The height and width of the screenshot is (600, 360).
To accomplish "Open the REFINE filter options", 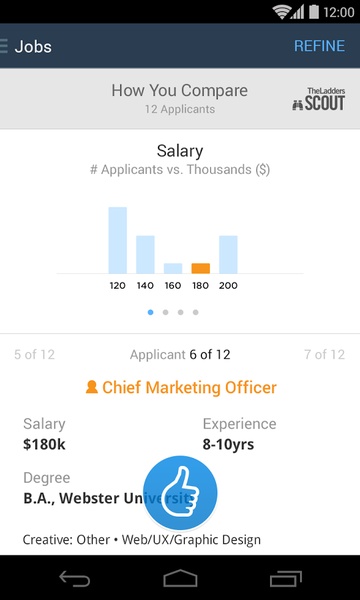I will (319, 46).
